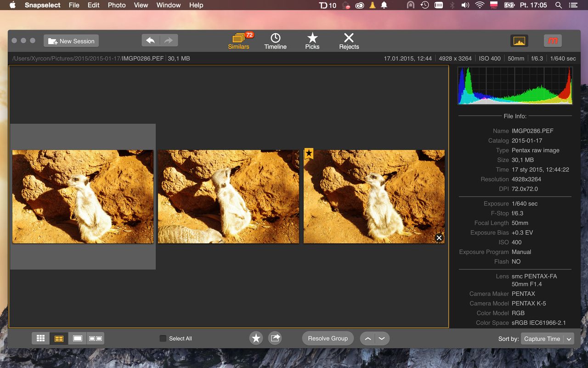Click the New Session button
This screenshot has height=368, width=588.
pyautogui.click(x=71, y=41)
